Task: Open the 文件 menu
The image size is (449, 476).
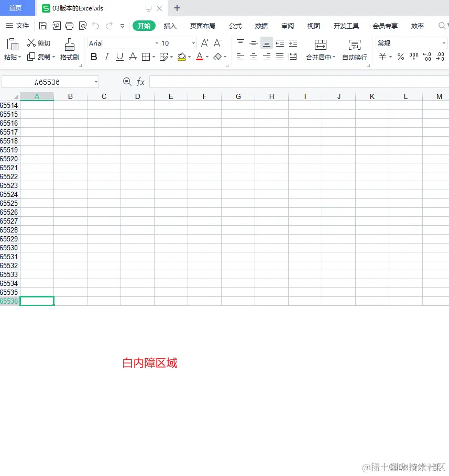Action: [x=18, y=26]
